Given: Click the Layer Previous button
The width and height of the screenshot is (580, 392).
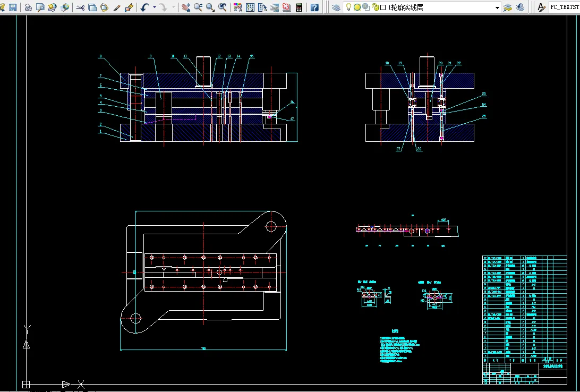Looking at the screenshot, I should point(520,7).
